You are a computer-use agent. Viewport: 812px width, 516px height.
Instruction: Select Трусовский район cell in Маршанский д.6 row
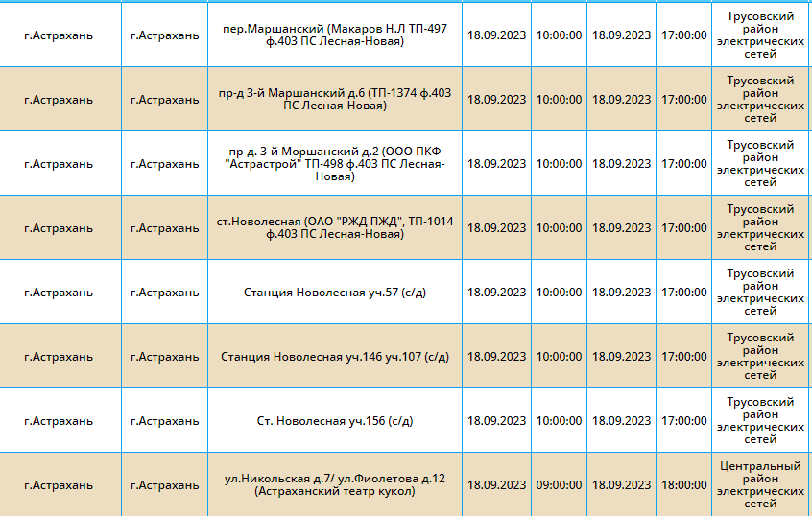click(760, 99)
